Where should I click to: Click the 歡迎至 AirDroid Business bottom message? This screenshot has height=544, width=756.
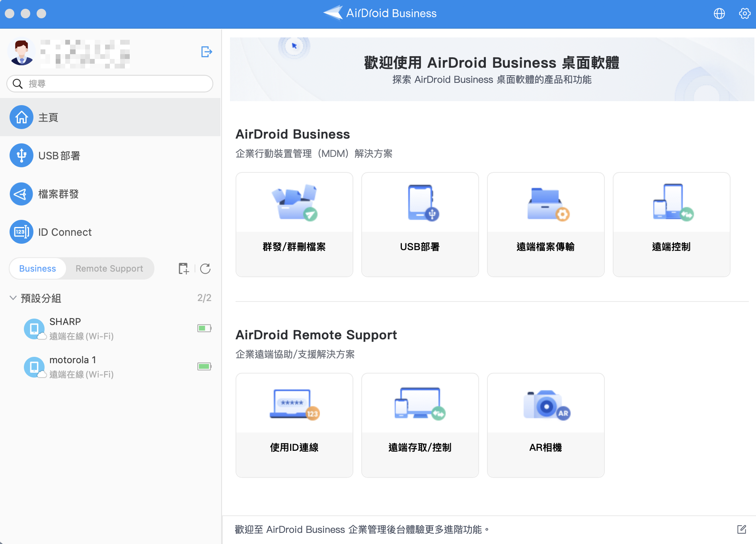(362, 530)
